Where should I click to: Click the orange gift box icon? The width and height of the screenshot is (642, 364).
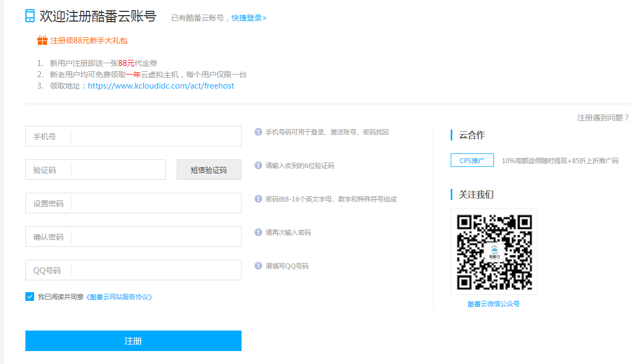[42, 40]
